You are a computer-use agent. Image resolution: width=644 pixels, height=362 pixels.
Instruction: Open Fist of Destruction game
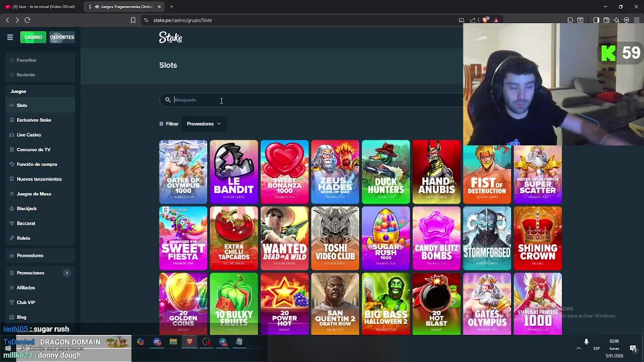coord(487,175)
